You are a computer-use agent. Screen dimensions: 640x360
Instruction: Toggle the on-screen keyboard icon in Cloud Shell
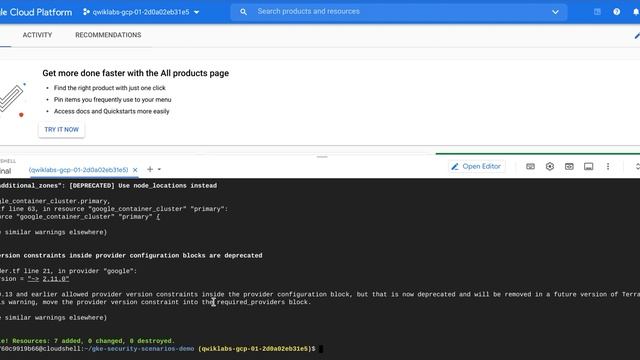click(530, 167)
